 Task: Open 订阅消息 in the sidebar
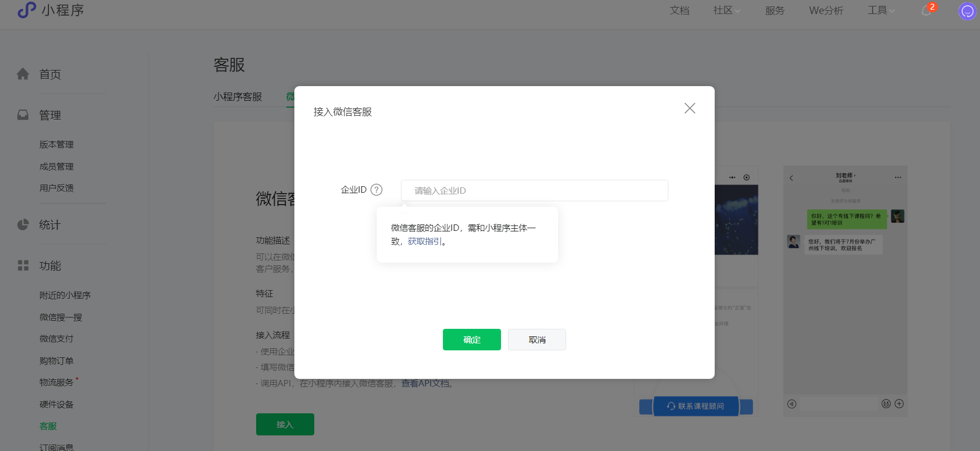(x=57, y=447)
